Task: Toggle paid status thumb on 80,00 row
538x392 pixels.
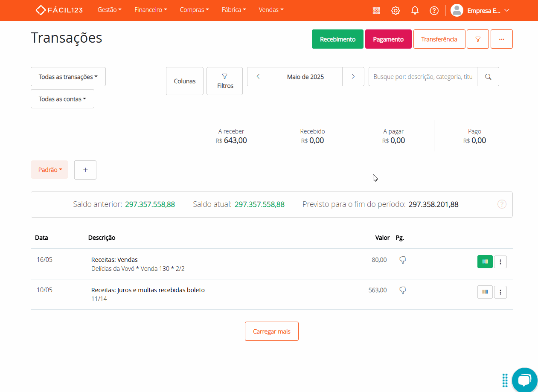Action: pos(402,260)
